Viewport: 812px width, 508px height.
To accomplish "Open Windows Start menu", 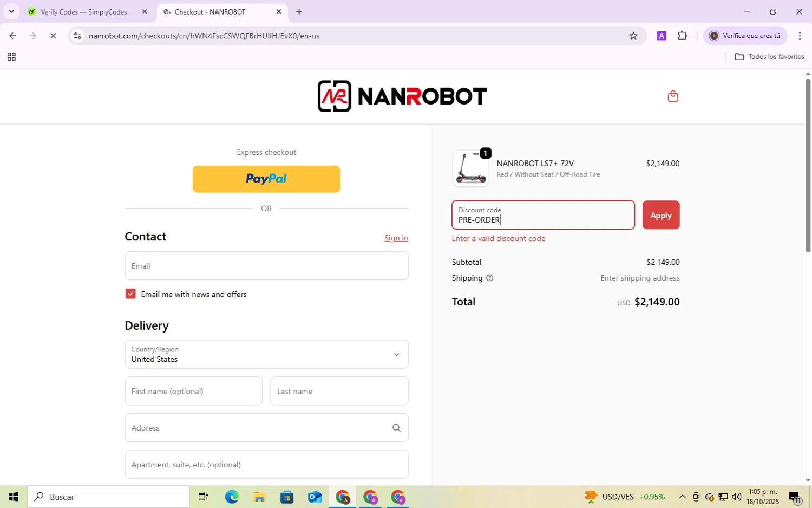I will click(x=14, y=497).
